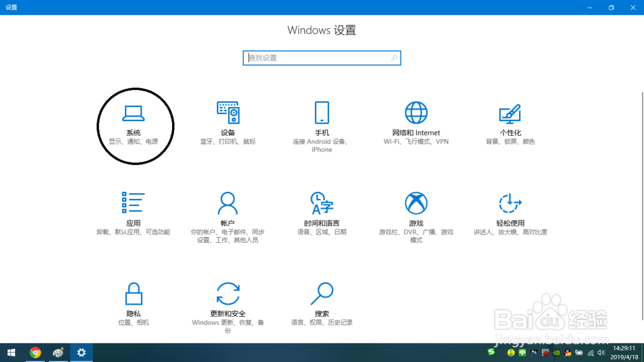The height and width of the screenshot is (362, 644).
Task: Open the Paint app on taskbar
Action: pyautogui.click(x=58, y=352)
